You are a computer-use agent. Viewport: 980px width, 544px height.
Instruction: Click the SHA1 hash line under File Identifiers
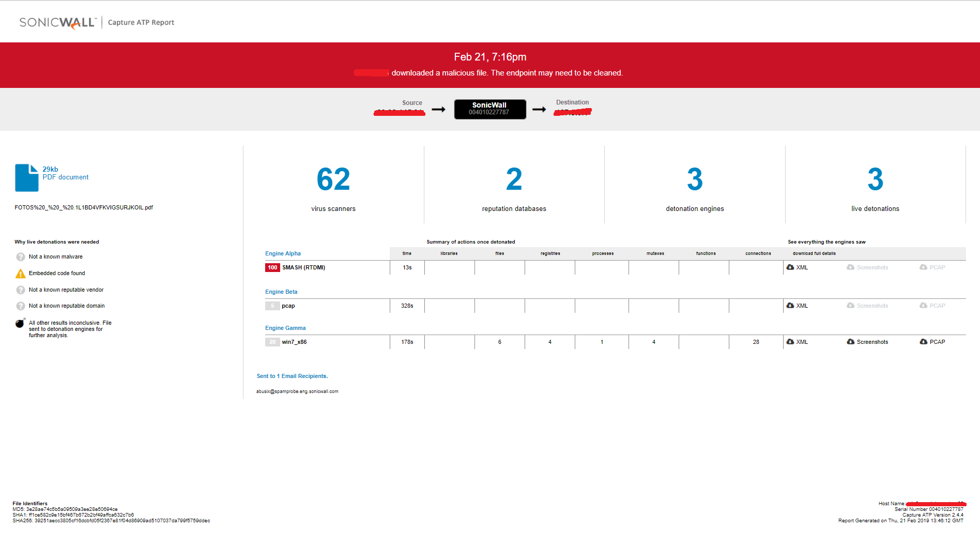(x=73, y=515)
